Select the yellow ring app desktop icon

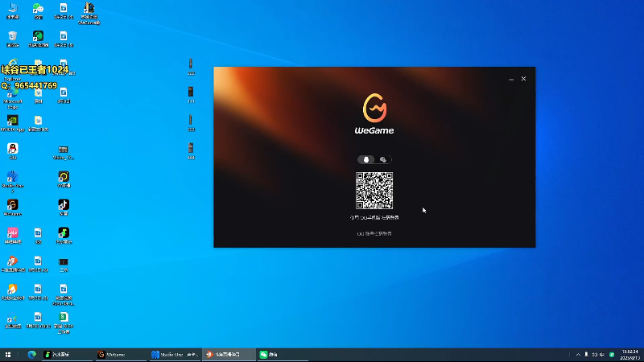[x=64, y=179]
